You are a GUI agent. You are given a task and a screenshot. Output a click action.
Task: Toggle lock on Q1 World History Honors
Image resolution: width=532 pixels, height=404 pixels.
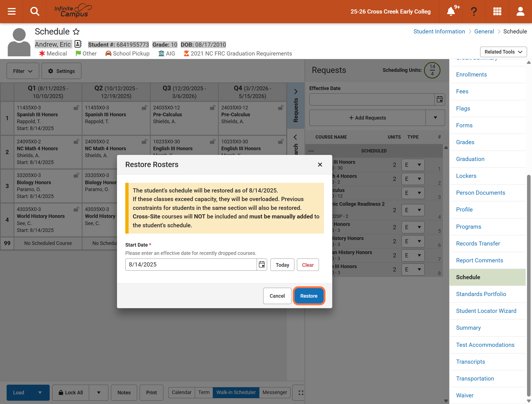tap(76, 209)
